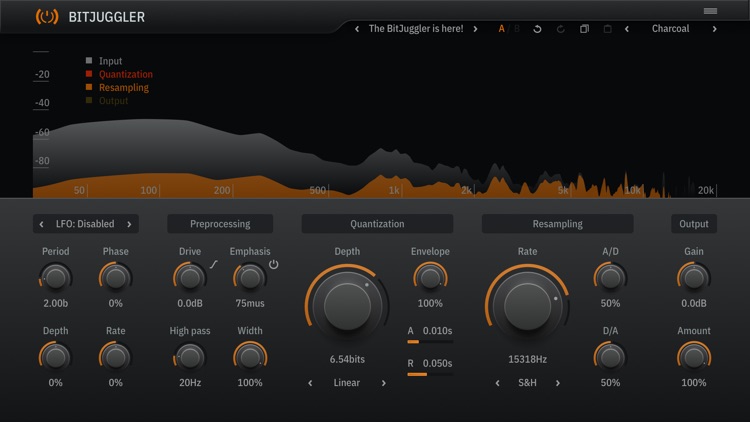Toggle the Drive curve shape icon
This screenshot has height=422, width=750.
click(x=213, y=264)
